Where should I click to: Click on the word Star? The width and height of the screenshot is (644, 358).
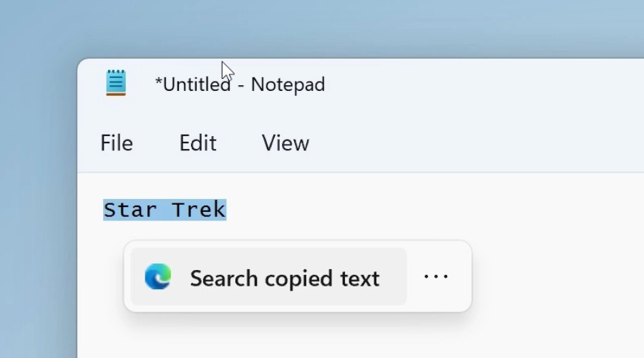130,210
